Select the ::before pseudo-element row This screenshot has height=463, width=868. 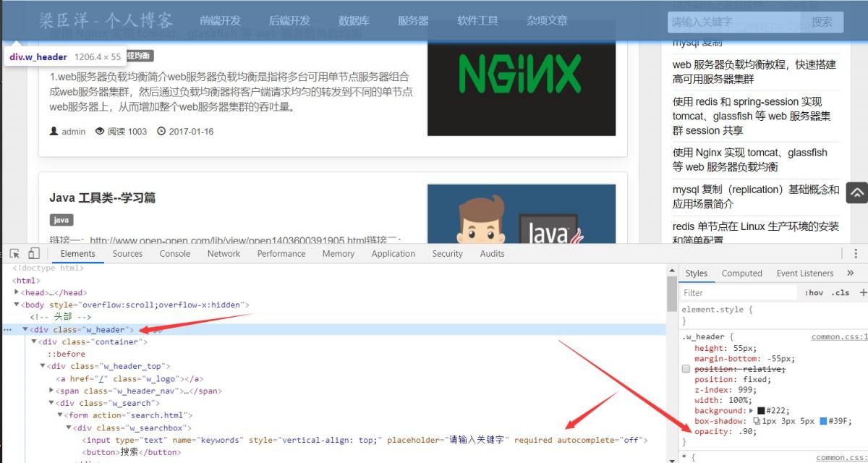point(67,354)
